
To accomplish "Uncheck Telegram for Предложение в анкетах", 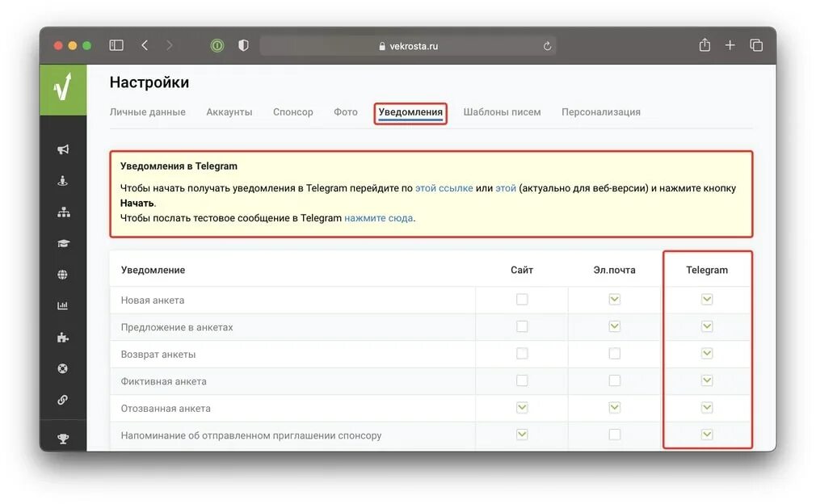I will pyautogui.click(x=707, y=326).
